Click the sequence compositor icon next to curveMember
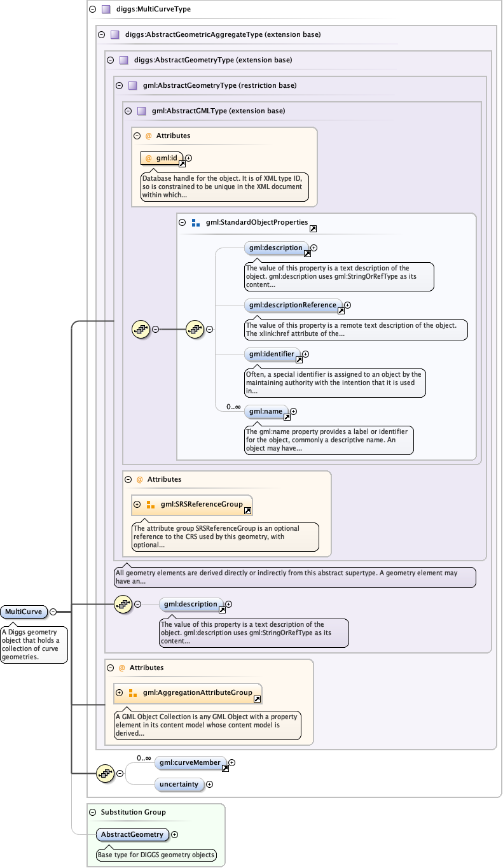The width and height of the screenshot is (503, 868). pyautogui.click(x=104, y=773)
